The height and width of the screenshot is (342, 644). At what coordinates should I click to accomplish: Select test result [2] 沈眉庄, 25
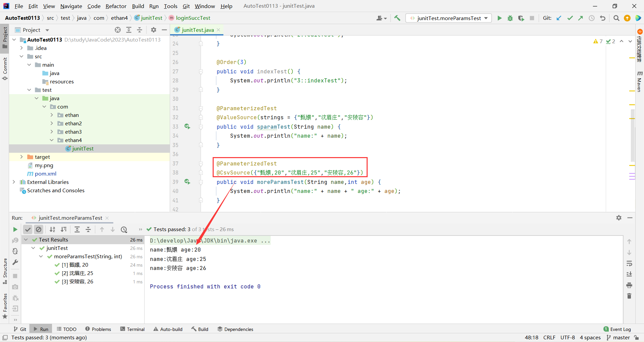coord(77,273)
